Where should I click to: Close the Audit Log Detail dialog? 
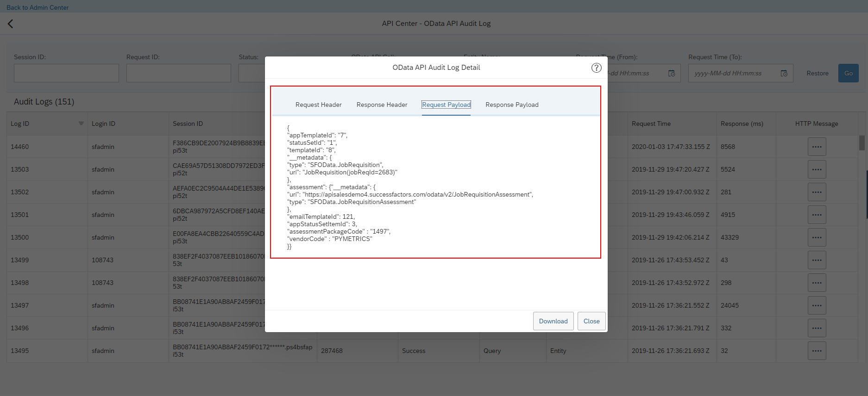(x=591, y=321)
